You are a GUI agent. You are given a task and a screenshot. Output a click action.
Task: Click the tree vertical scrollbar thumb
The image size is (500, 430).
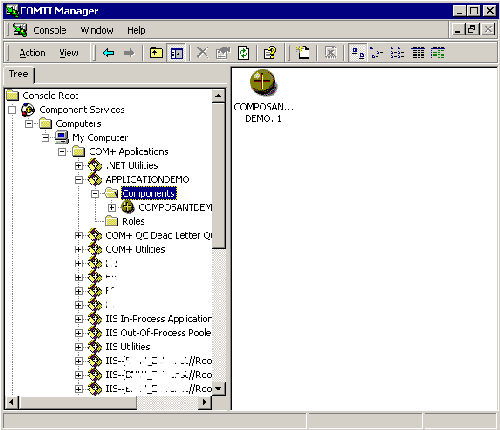218,176
